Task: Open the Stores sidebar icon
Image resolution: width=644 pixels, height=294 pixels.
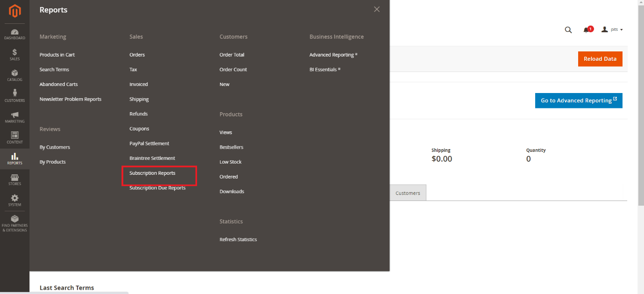Action: [14, 179]
